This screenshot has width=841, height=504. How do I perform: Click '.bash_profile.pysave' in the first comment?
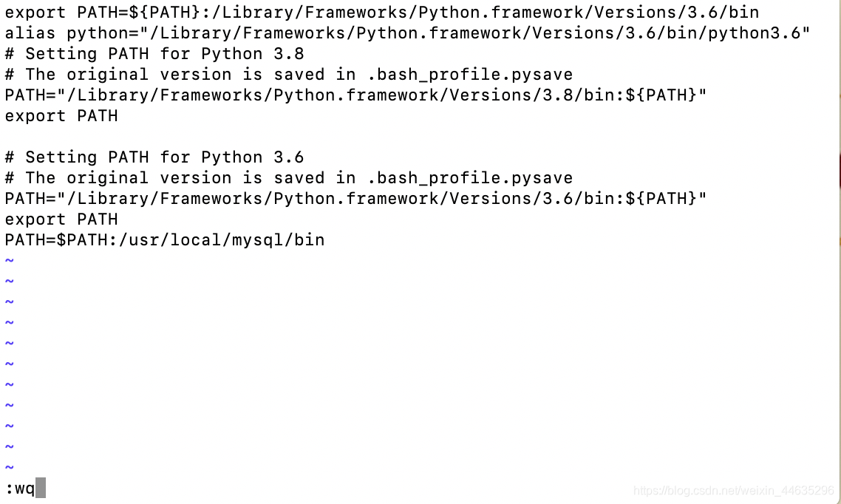pyautogui.click(x=470, y=75)
